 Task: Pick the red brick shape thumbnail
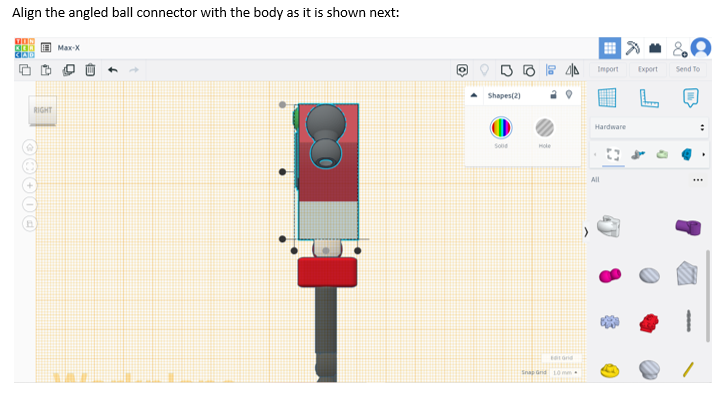[x=649, y=323]
